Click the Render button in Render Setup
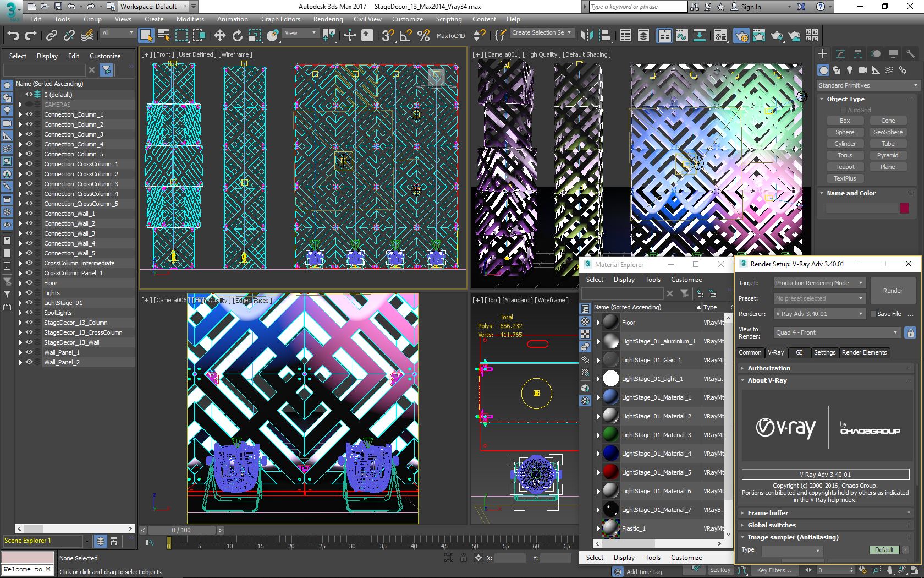 point(893,291)
